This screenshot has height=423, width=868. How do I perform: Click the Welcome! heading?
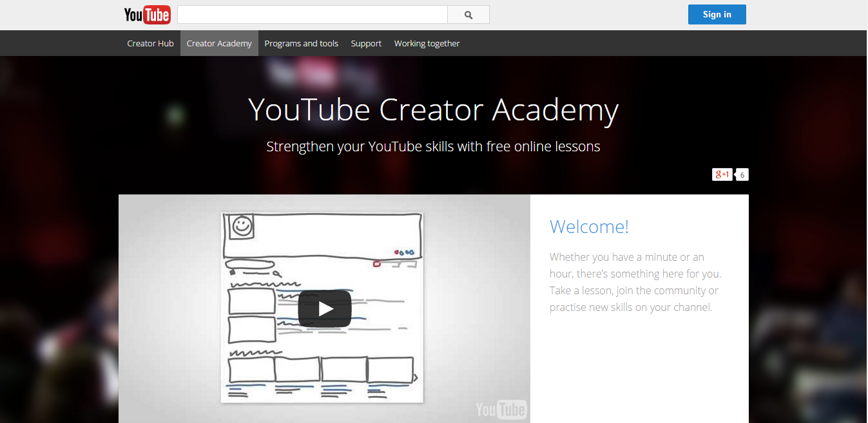[589, 227]
